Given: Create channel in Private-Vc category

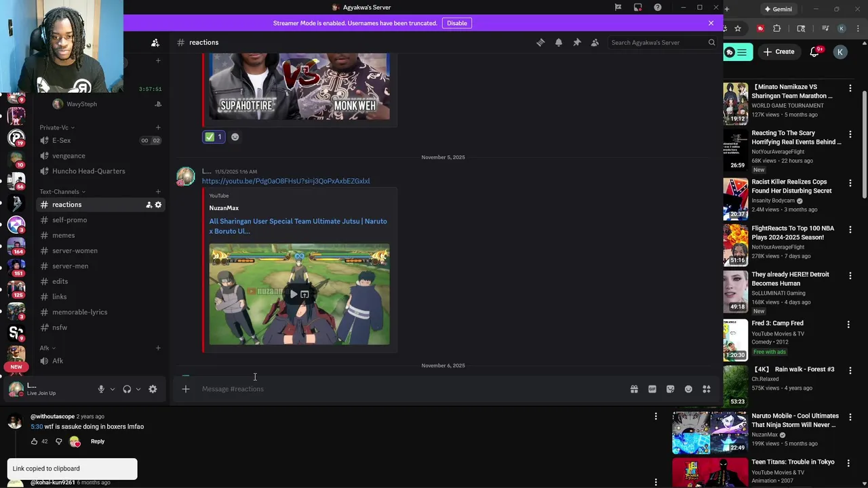Looking at the screenshot, I should [158, 127].
